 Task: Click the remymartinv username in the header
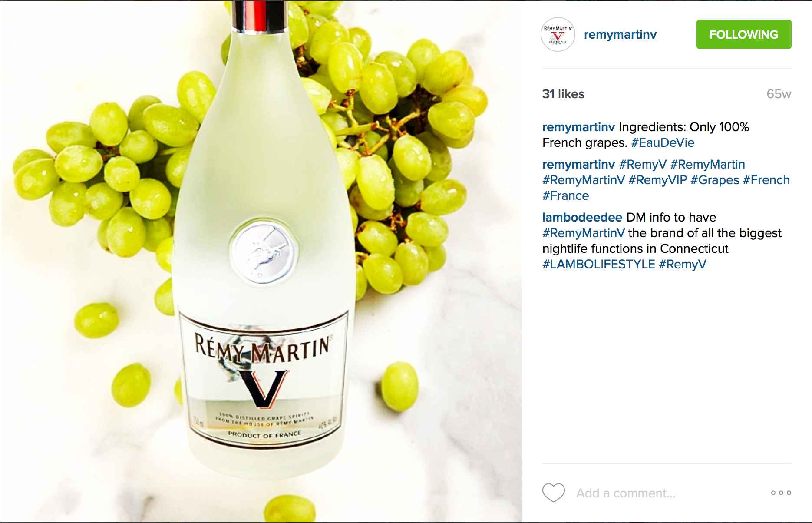pyautogui.click(x=620, y=34)
